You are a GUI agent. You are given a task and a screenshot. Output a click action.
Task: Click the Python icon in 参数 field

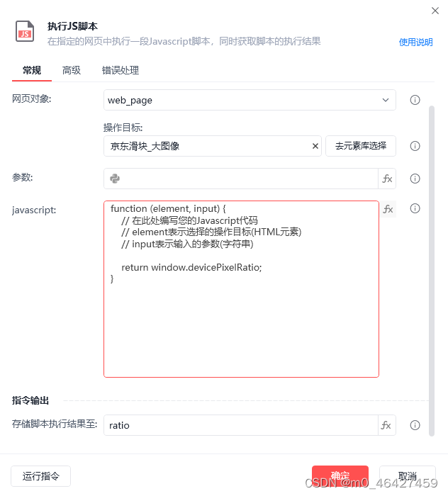click(115, 179)
